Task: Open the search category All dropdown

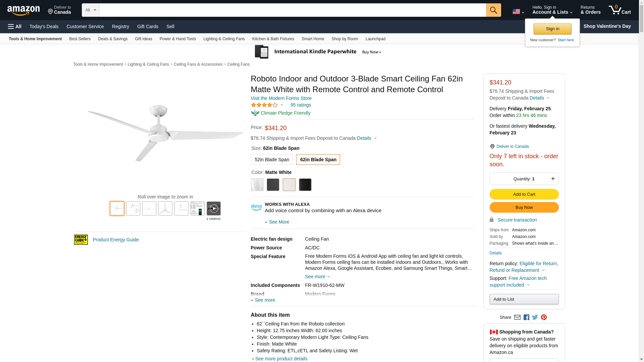Action: pos(90,10)
